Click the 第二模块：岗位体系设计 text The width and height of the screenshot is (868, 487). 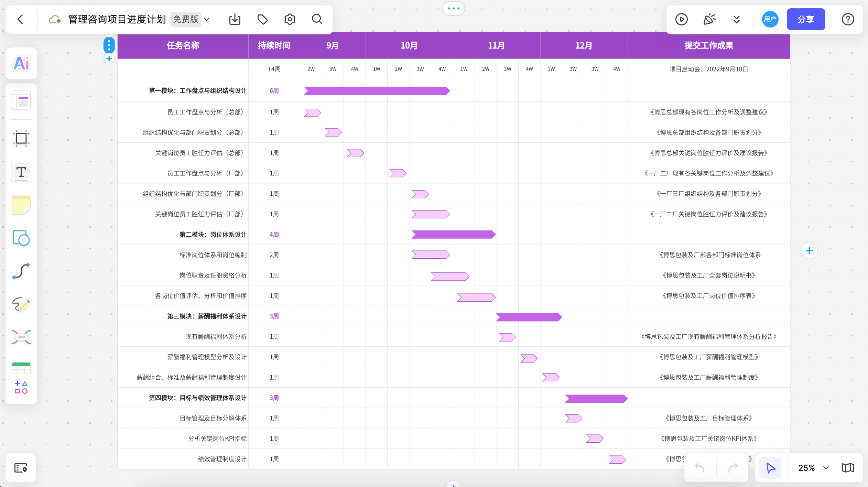[213, 235]
